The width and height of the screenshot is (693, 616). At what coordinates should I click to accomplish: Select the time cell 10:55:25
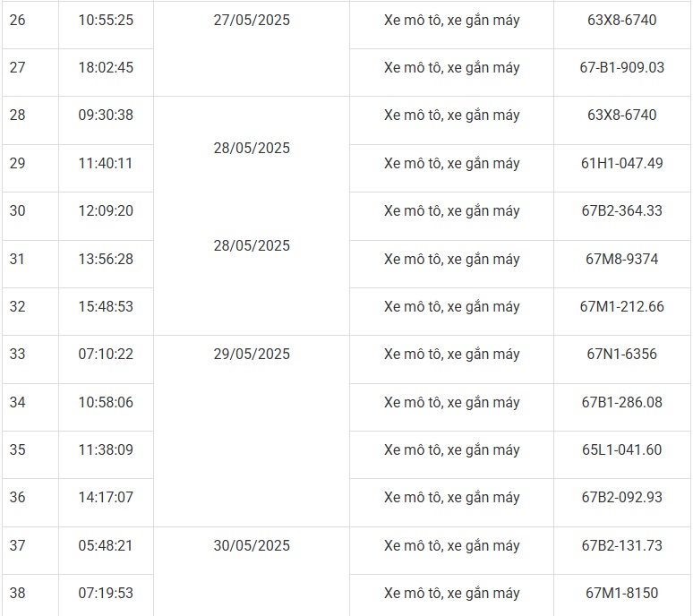tap(106, 20)
